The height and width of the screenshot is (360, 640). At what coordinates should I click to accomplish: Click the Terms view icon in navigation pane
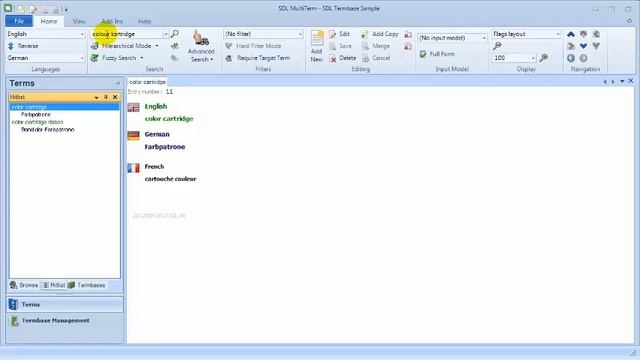13,304
